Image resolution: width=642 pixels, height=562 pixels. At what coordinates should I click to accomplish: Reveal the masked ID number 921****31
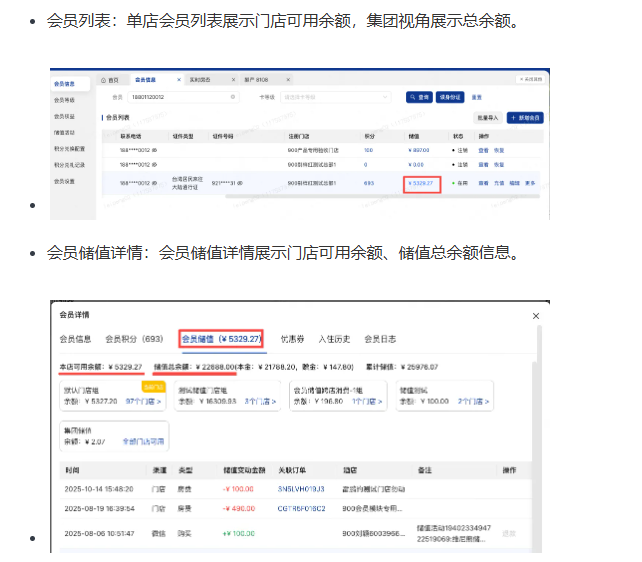(240, 183)
